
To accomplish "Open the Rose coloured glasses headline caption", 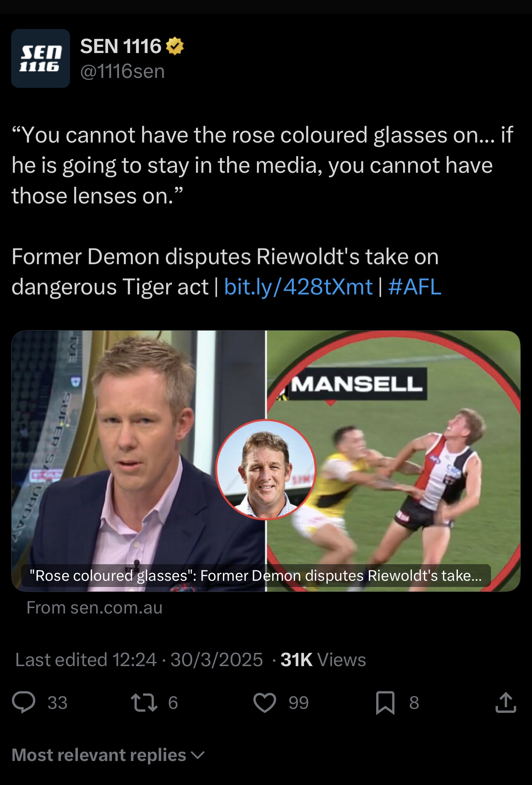I will pos(256,575).
